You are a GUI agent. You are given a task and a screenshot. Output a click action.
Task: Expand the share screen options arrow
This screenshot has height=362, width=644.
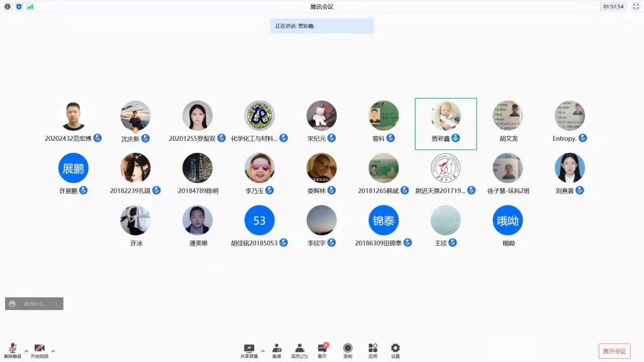262,351
